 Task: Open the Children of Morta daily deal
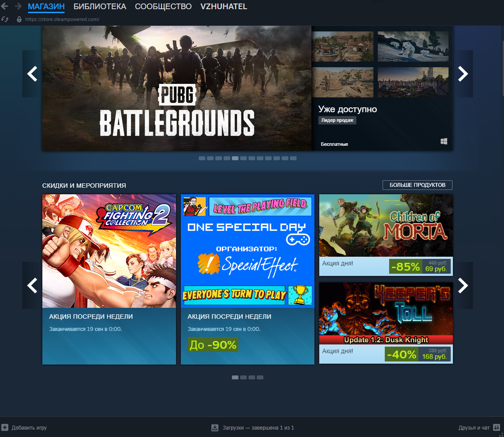tap(386, 235)
